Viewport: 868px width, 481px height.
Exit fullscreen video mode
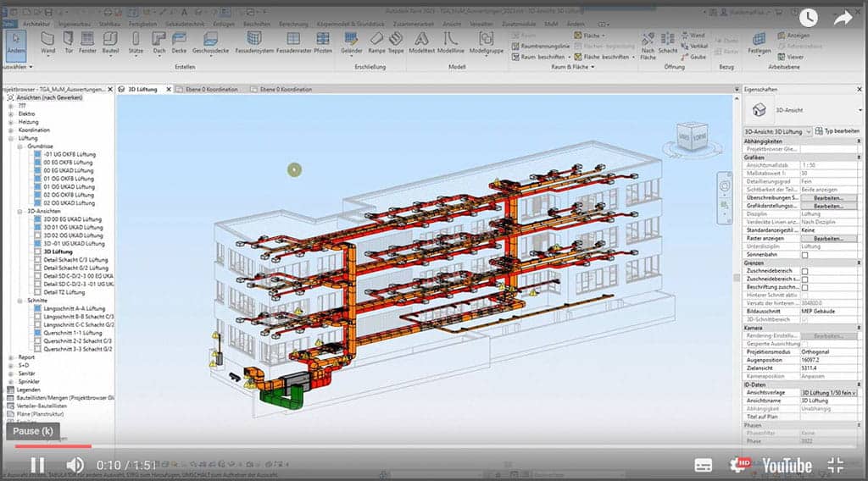point(835,465)
